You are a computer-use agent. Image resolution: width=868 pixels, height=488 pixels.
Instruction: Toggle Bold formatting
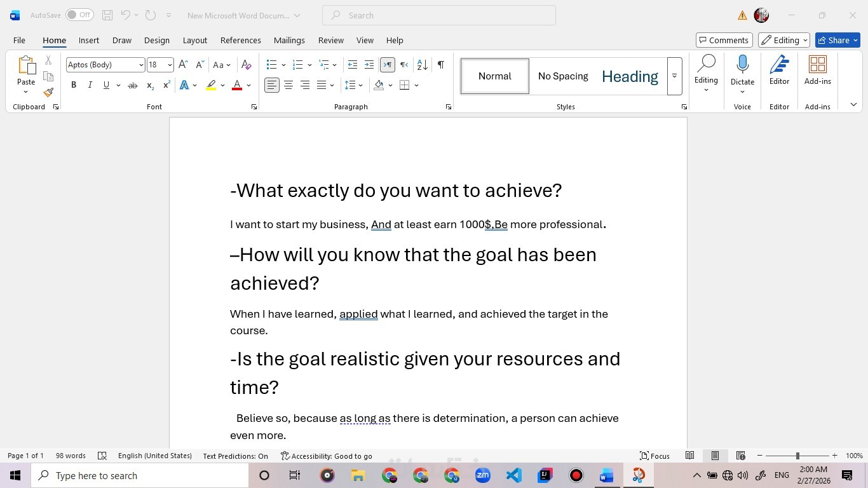click(74, 85)
